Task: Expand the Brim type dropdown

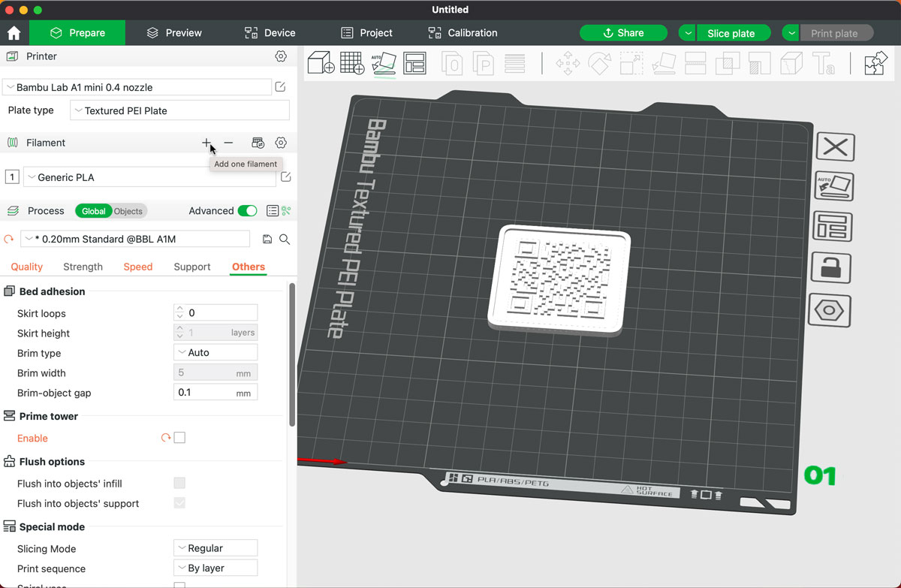Action: pos(215,351)
